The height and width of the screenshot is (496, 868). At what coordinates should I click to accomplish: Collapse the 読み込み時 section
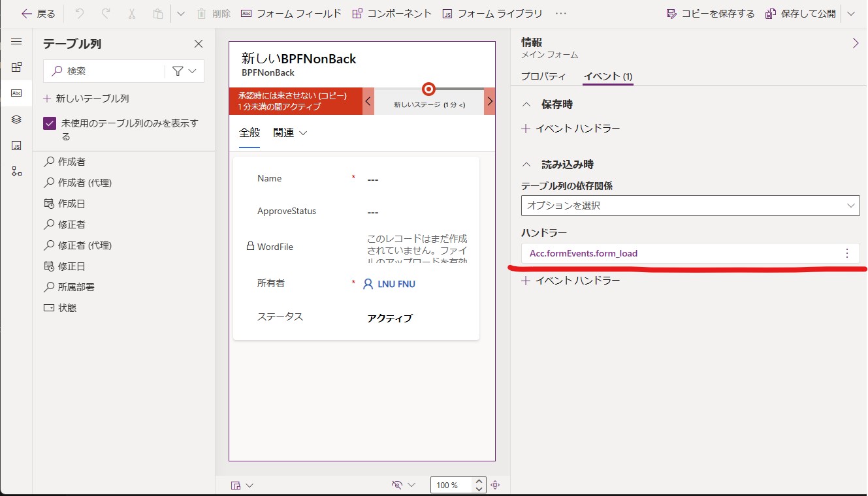coord(526,164)
